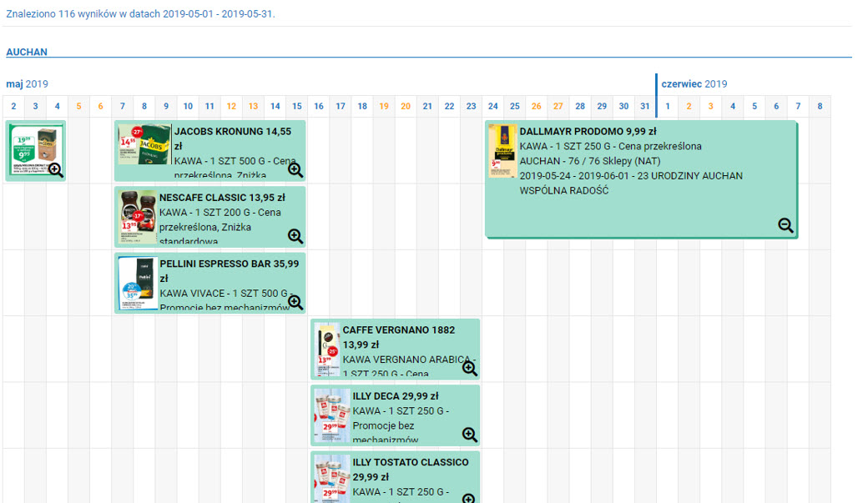Select day 31 of May header

click(645, 106)
